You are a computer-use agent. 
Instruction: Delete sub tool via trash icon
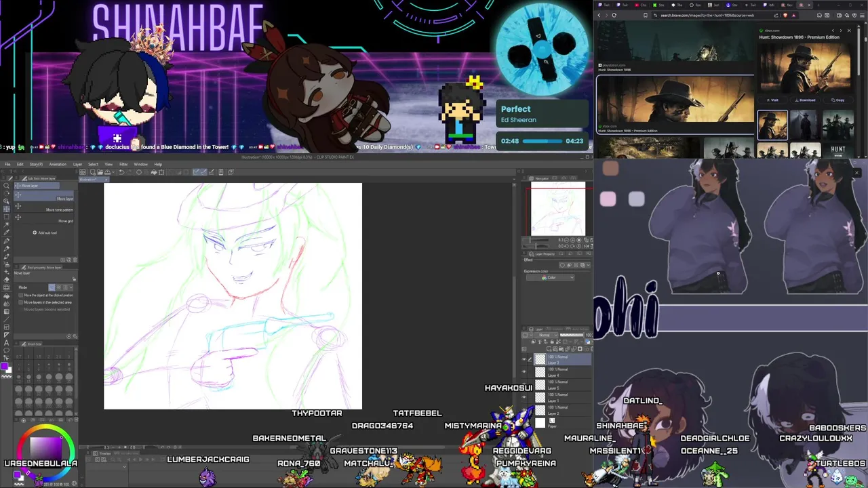click(x=75, y=260)
